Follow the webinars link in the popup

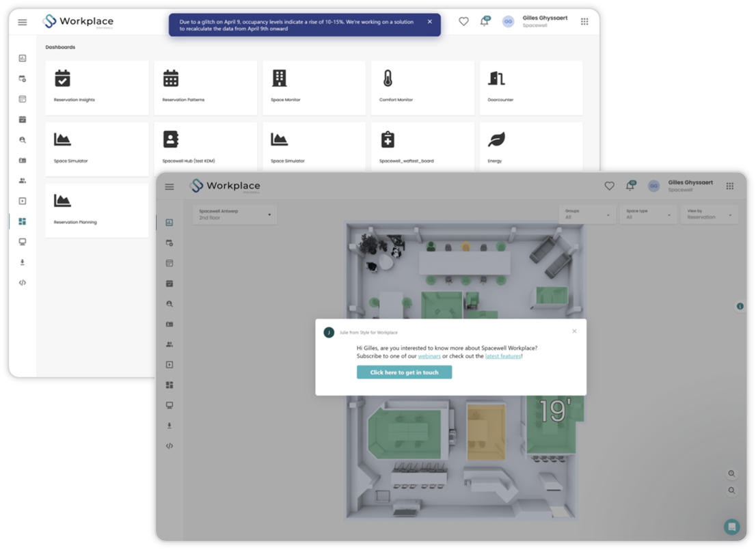click(429, 356)
